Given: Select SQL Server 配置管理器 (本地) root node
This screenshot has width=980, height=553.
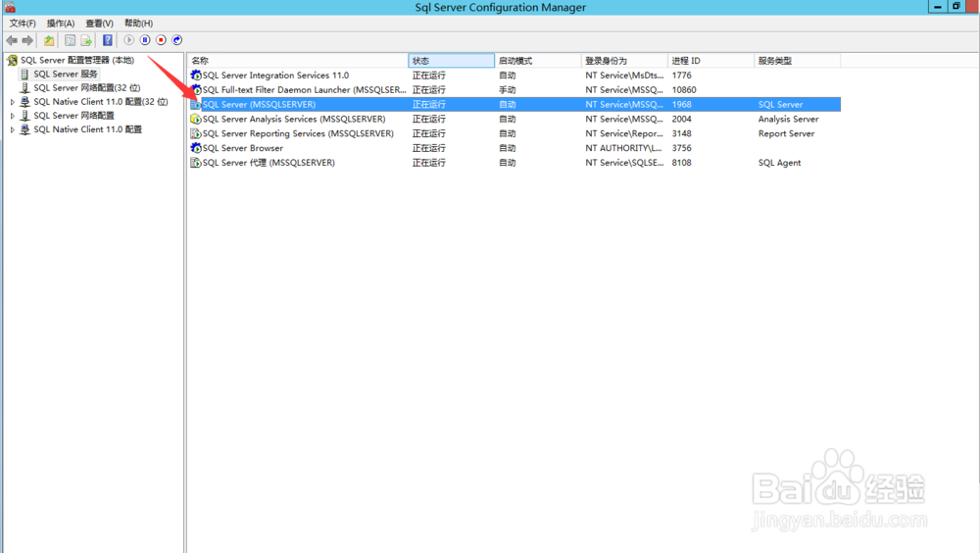Looking at the screenshot, I should [77, 60].
